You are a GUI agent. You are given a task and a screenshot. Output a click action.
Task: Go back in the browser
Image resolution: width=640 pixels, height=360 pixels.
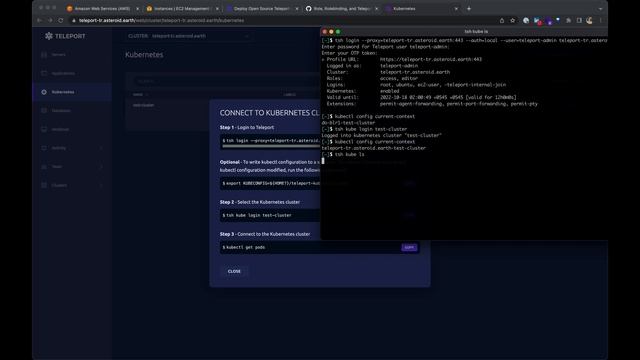pos(39,20)
